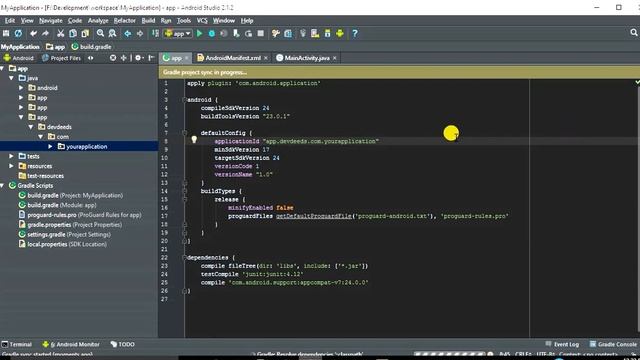This screenshot has width=640, height=360.
Task: Open settings.gradle file
Action: tap(64, 234)
